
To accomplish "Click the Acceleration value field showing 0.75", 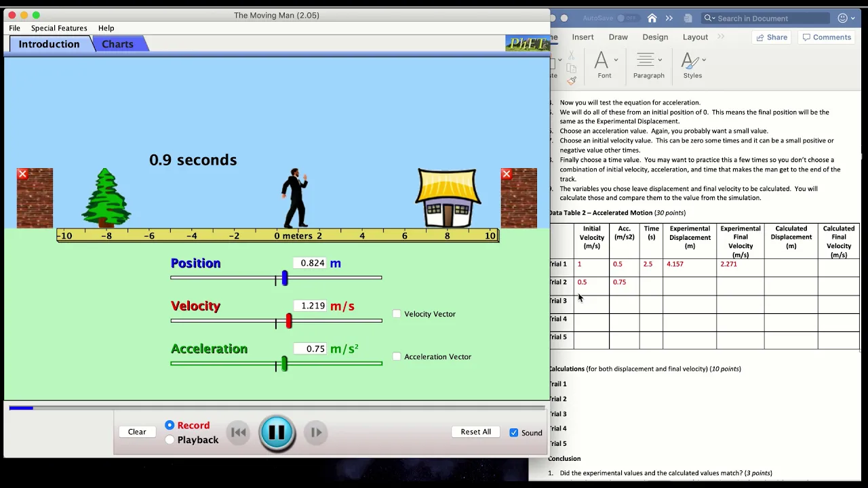I will 310,348.
